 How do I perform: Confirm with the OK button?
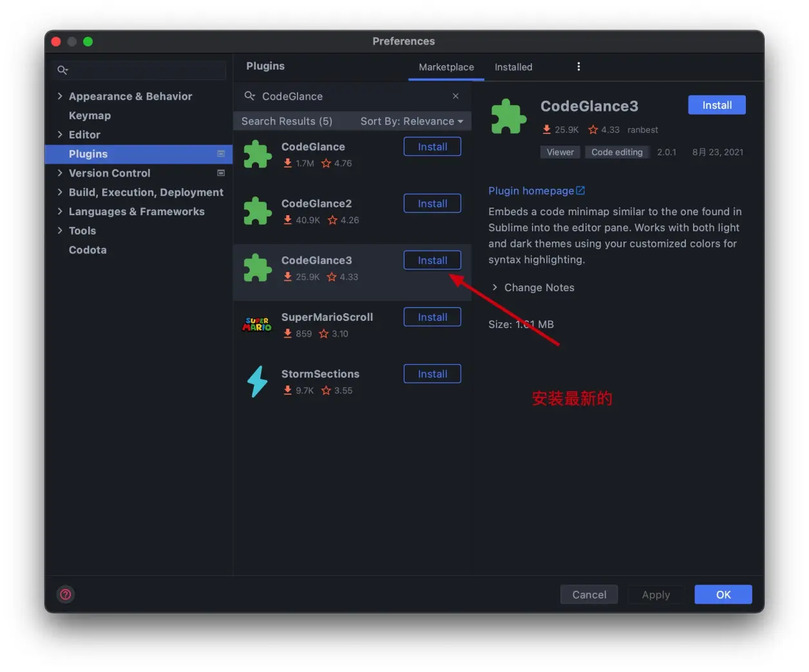point(723,595)
